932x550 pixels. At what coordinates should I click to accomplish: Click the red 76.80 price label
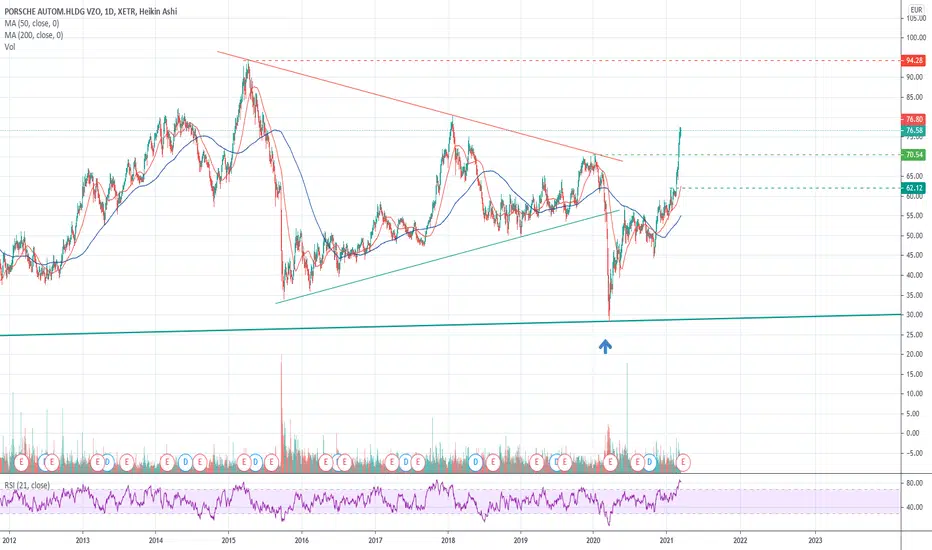tap(914, 120)
